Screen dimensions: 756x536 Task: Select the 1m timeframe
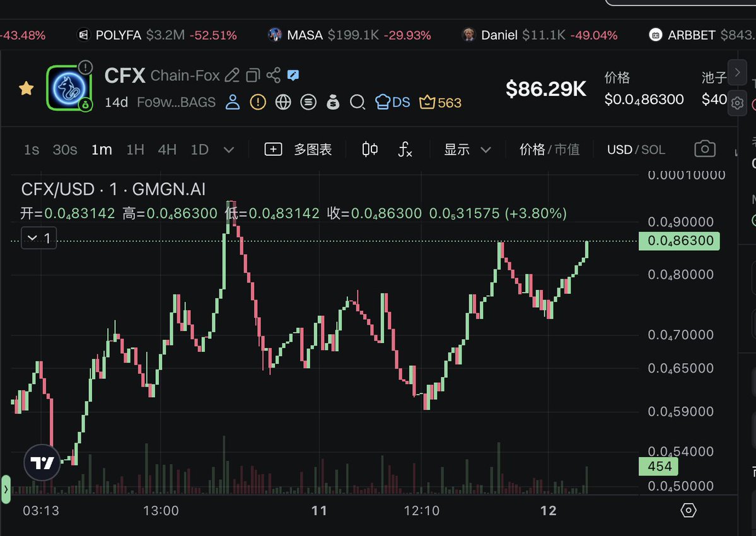pos(102,150)
